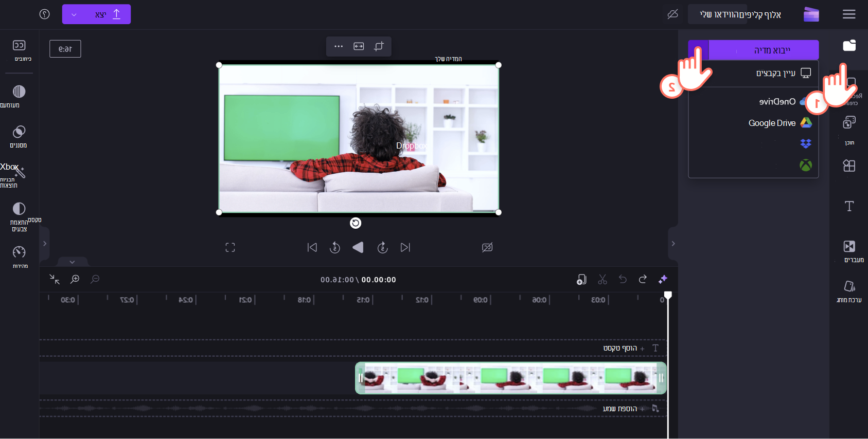Click the zoom-out magnifier on timeline
This screenshot has height=439, width=868.
coord(95,279)
